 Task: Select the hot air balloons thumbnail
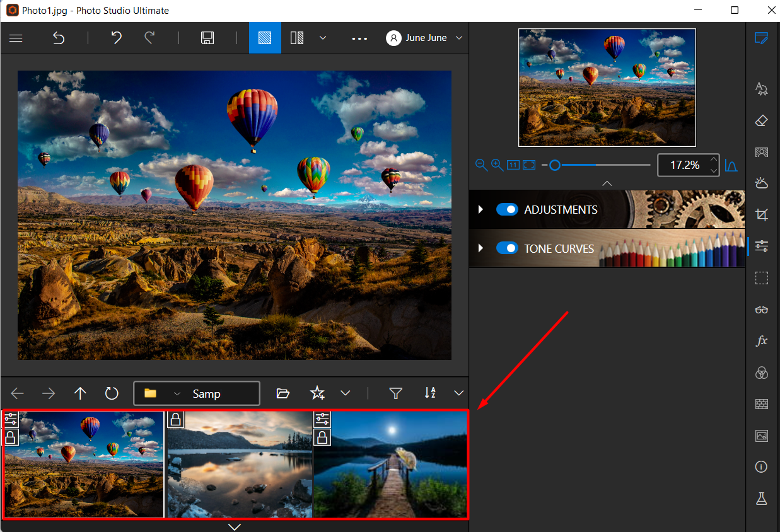tap(83, 465)
